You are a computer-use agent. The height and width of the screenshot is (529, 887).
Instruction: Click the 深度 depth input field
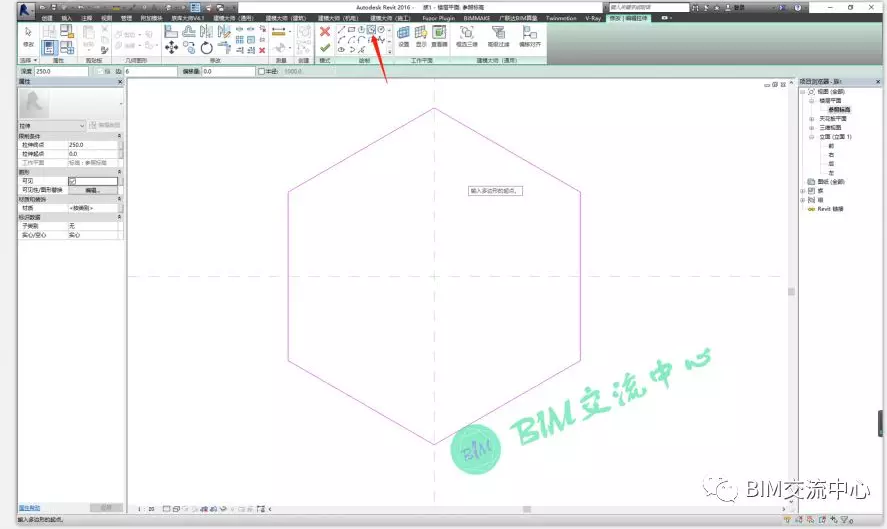click(61, 71)
